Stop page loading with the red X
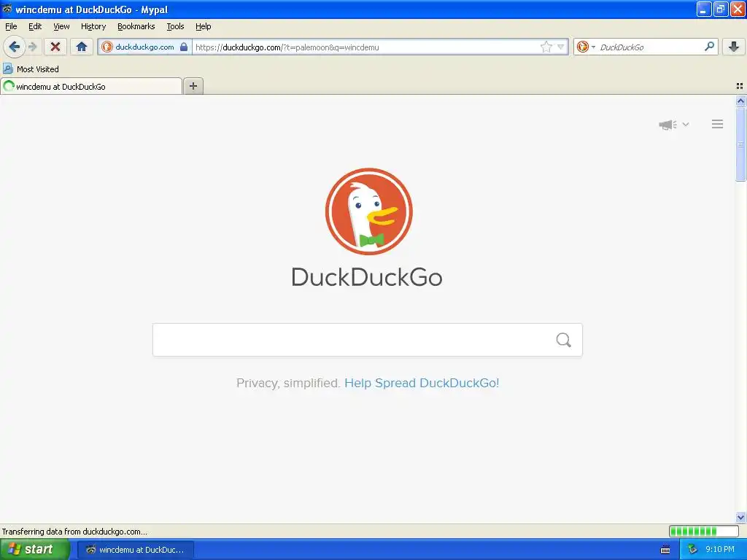The height and width of the screenshot is (560, 747). [55, 47]
